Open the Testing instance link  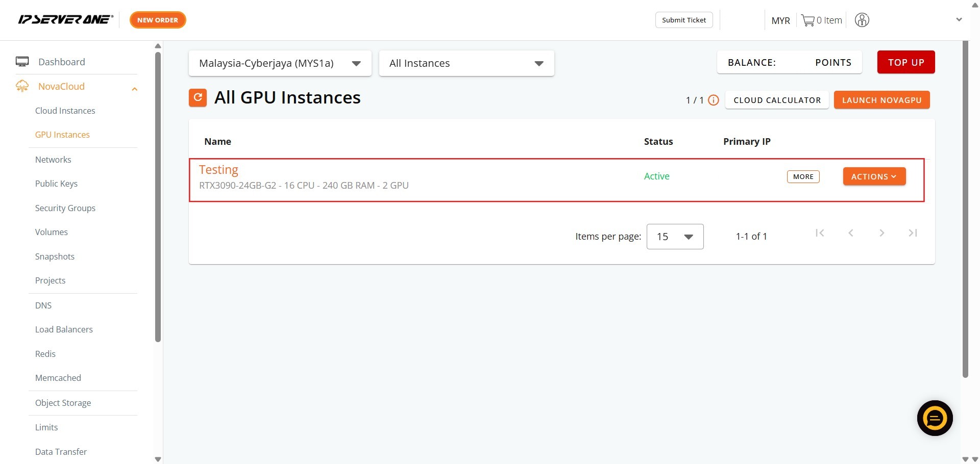pyautogui.click(x=218, y=170)
